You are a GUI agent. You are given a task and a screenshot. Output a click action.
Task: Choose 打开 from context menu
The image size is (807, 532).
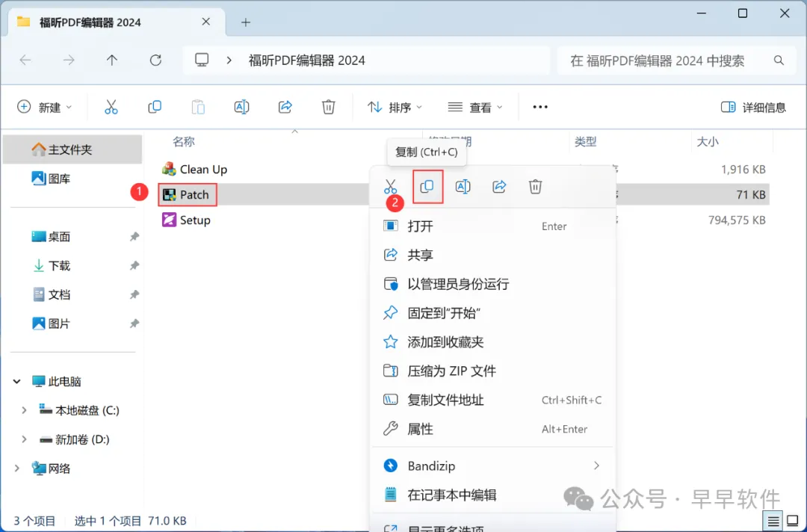pyautogui.click(x=492, y=226)
